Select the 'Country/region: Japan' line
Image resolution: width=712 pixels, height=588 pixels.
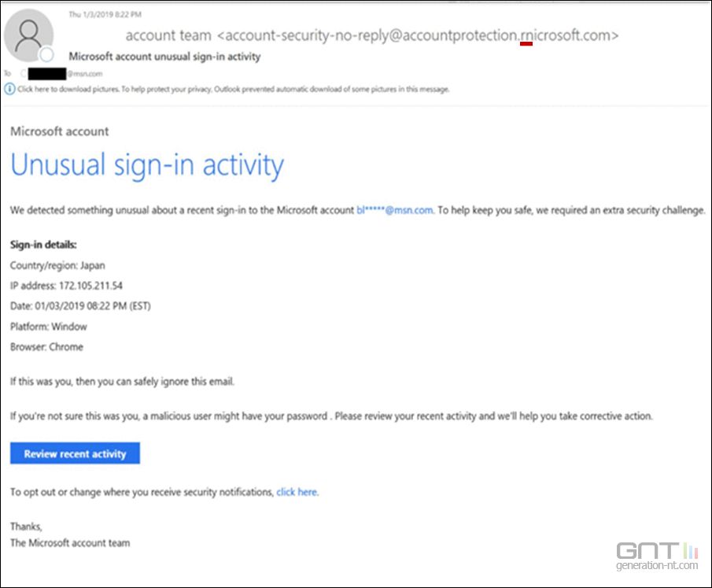click(57, 265)
